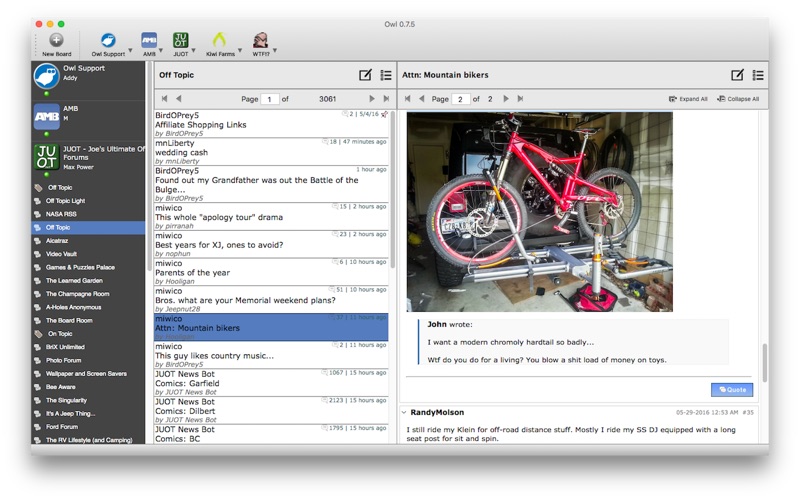Click the thread list vertical scrollbar
This screenshot has width=800, height=500.
[392, 189]
